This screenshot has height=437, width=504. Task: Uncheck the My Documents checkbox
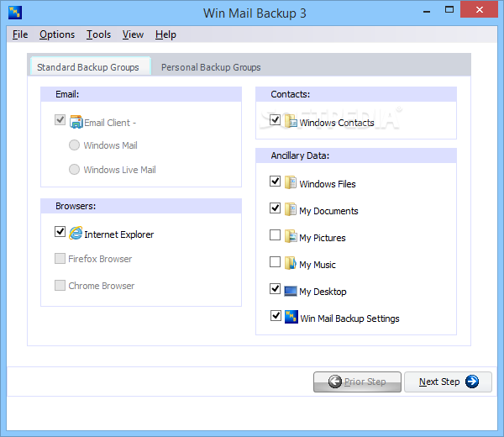pyautogui.click(x=276, y=208)
